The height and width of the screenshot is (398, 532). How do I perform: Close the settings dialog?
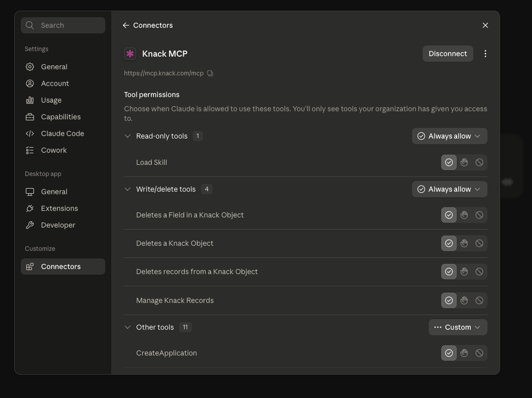pyautogui.click(x=485, y=25)
